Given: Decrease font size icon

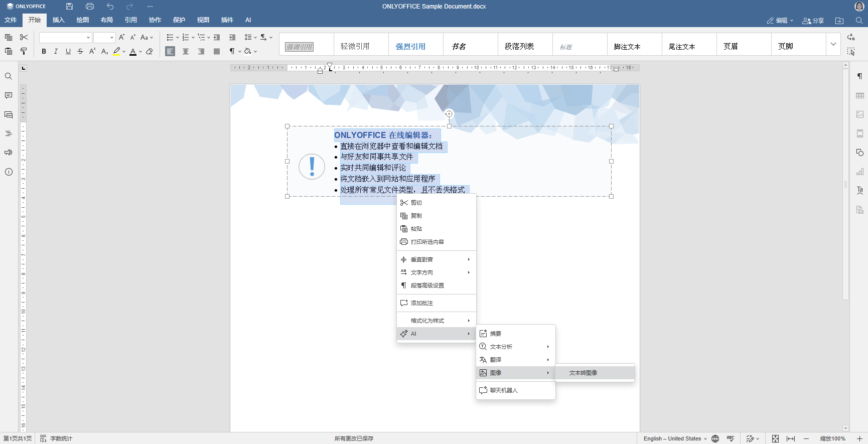Looking at the screenshot, I should 133,37.
